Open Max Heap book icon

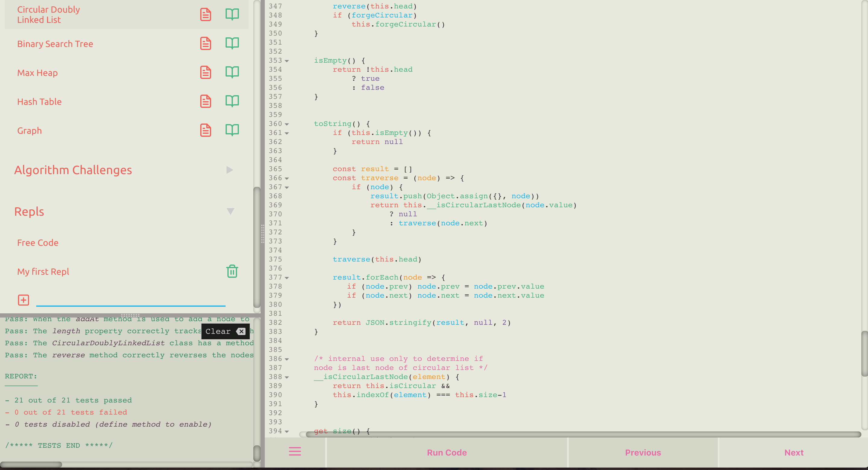(232, 72)
